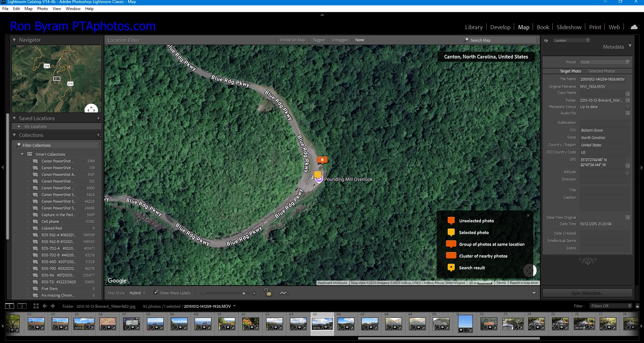Screen dimensions: 644x343
Task: Open the Filters Off dropdown
Action: pos(611,306)
